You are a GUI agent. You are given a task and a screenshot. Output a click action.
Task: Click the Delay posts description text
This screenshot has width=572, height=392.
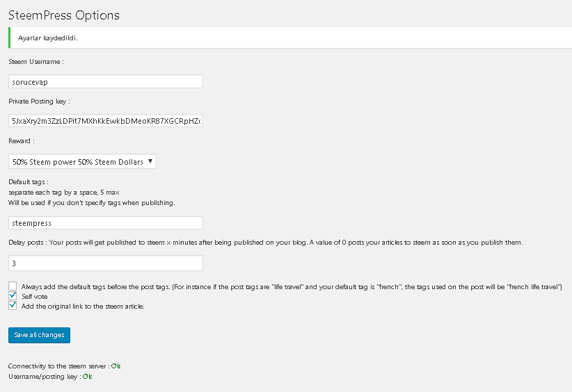coord(264,243)
